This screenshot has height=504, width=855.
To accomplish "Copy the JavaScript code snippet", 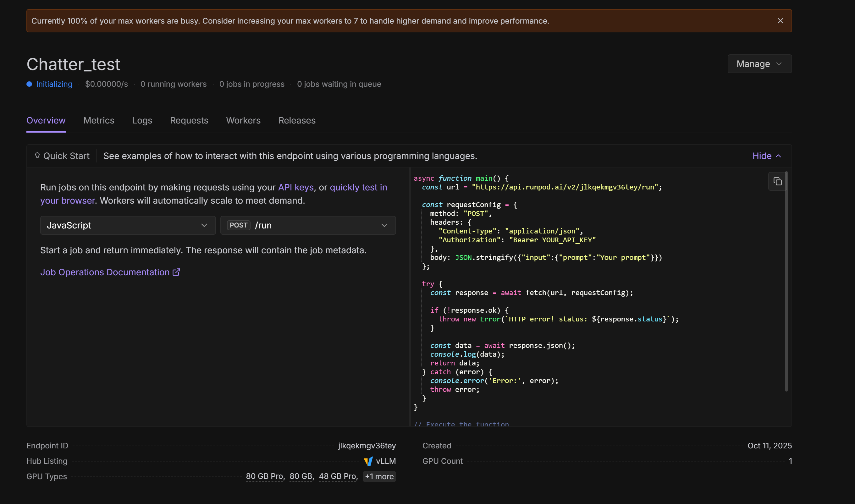I will click(x=777, y=182).
